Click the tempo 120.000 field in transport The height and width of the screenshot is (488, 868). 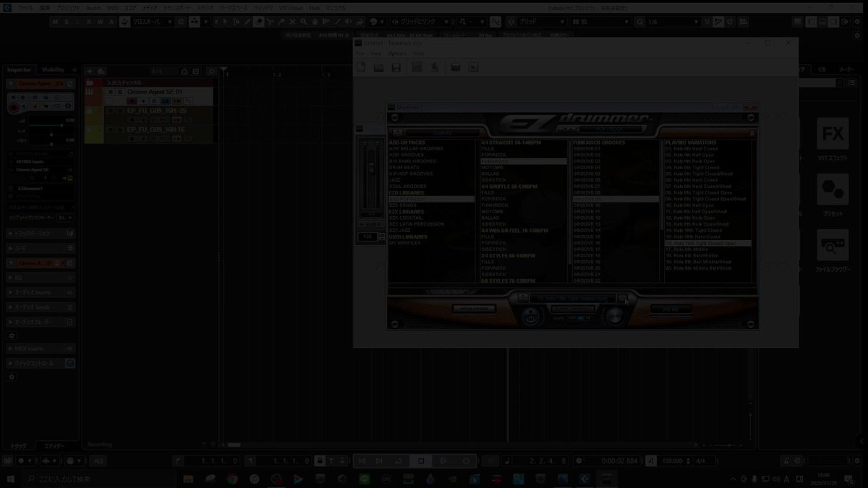672,461
